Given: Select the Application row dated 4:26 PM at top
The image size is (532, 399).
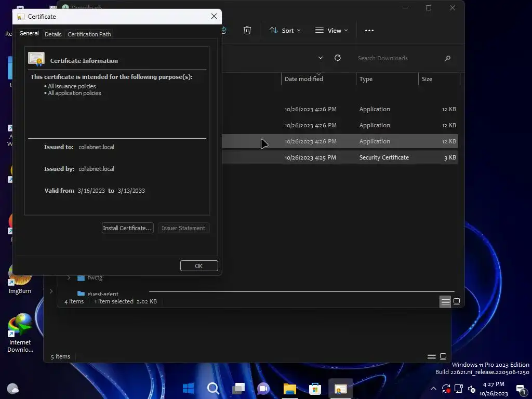Looking at the screenshot, I should 340,109.
